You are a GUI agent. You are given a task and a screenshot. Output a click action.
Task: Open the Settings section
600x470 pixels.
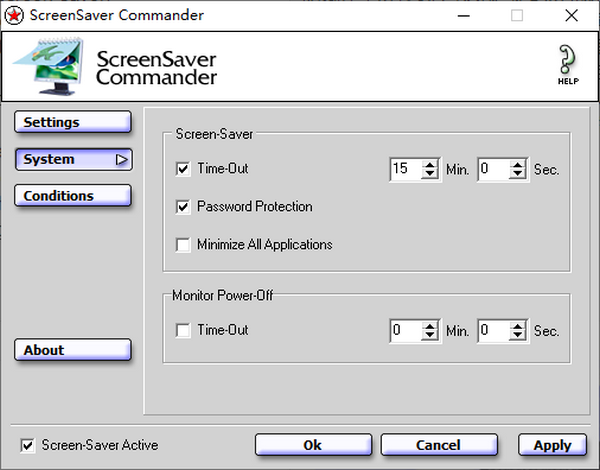tap(73, 122)
